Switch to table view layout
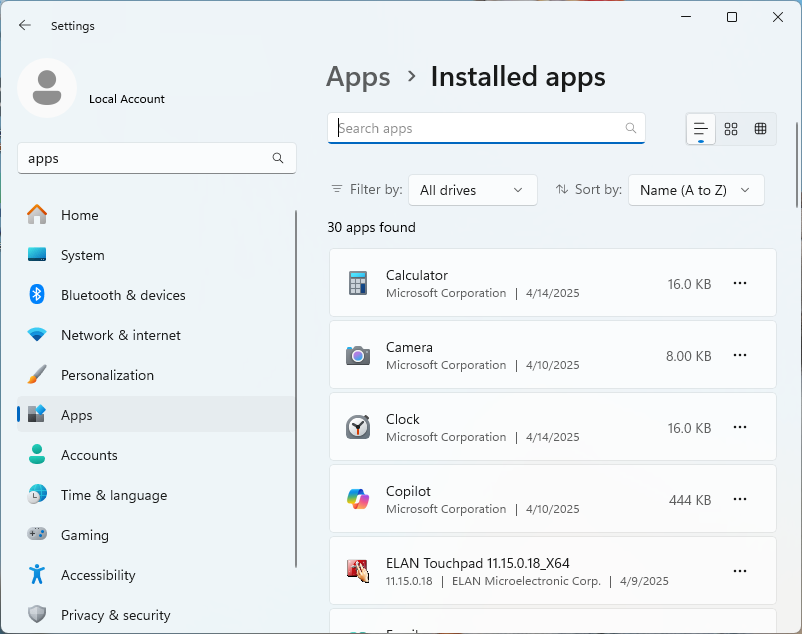The height and width of the screenshot is (634, 802). 760,129
